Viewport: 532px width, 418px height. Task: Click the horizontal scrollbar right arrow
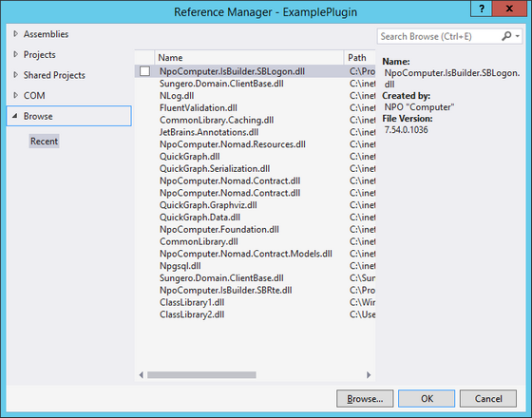click(x=369, y=375)
